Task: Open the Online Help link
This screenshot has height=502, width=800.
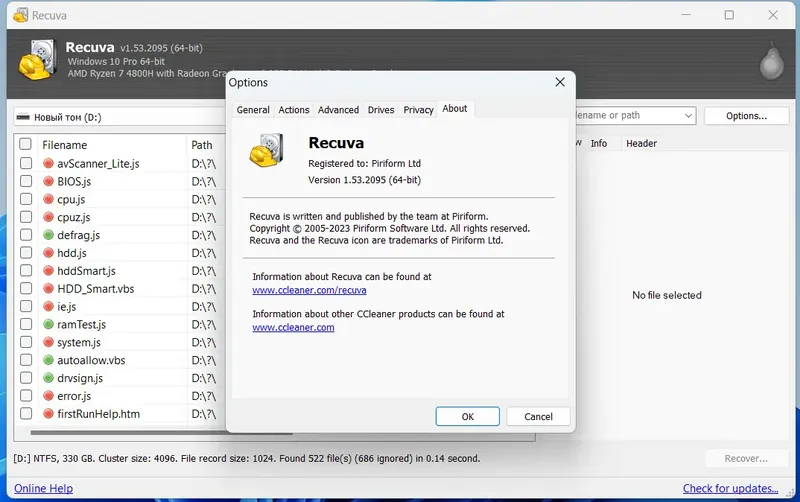Action: [43, 488]
